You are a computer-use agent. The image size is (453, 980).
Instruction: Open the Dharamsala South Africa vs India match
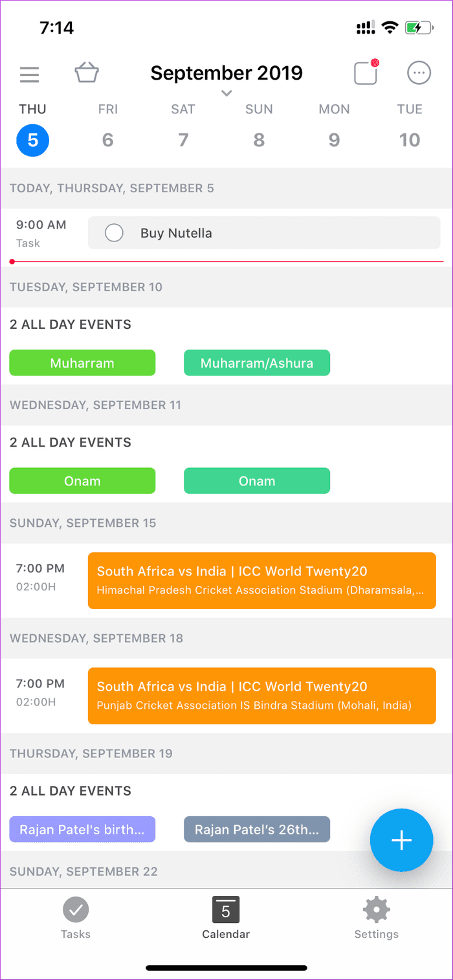pos(262,581)
